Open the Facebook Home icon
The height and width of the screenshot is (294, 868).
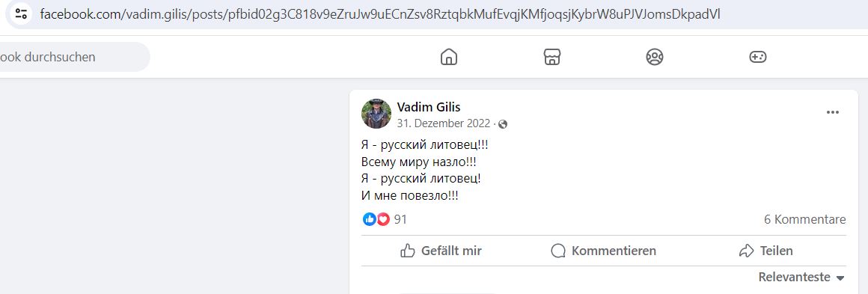click(x=449, y=56)
